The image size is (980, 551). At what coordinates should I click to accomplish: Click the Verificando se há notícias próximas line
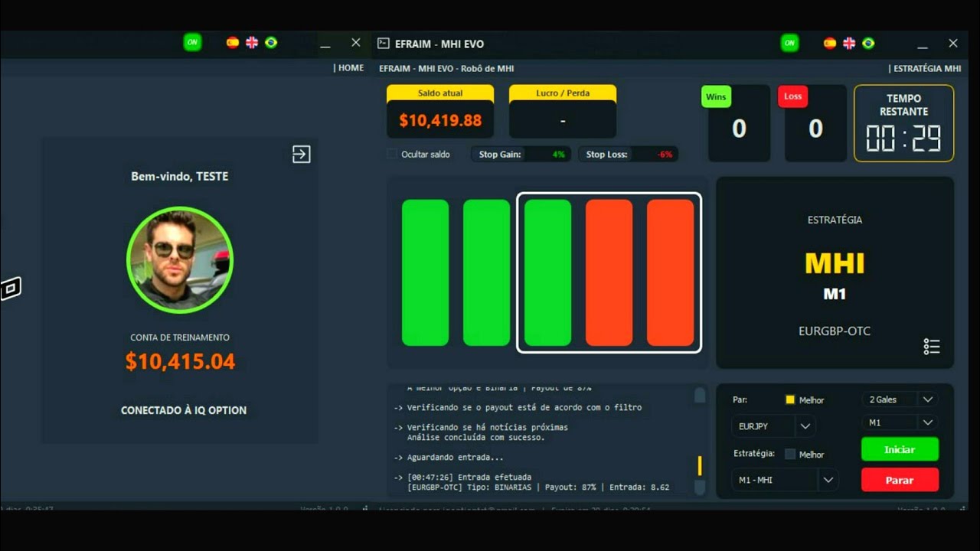481,427
